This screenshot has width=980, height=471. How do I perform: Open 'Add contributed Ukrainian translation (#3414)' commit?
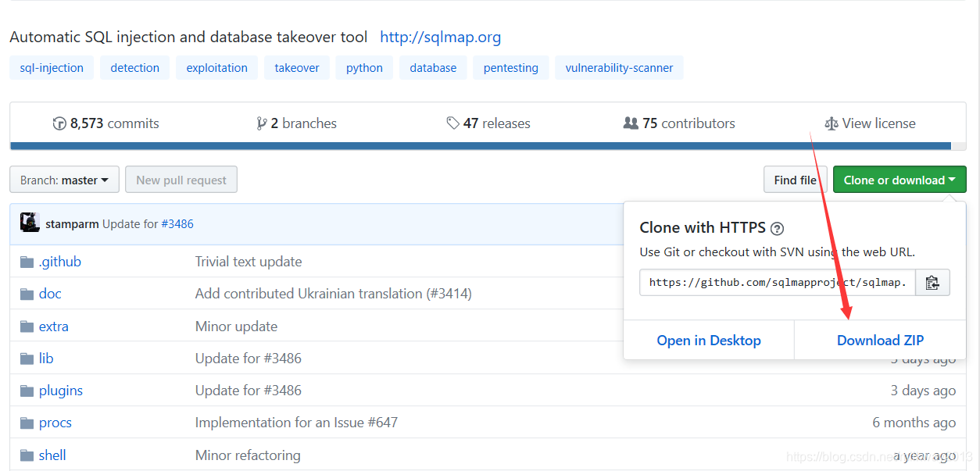334,294
